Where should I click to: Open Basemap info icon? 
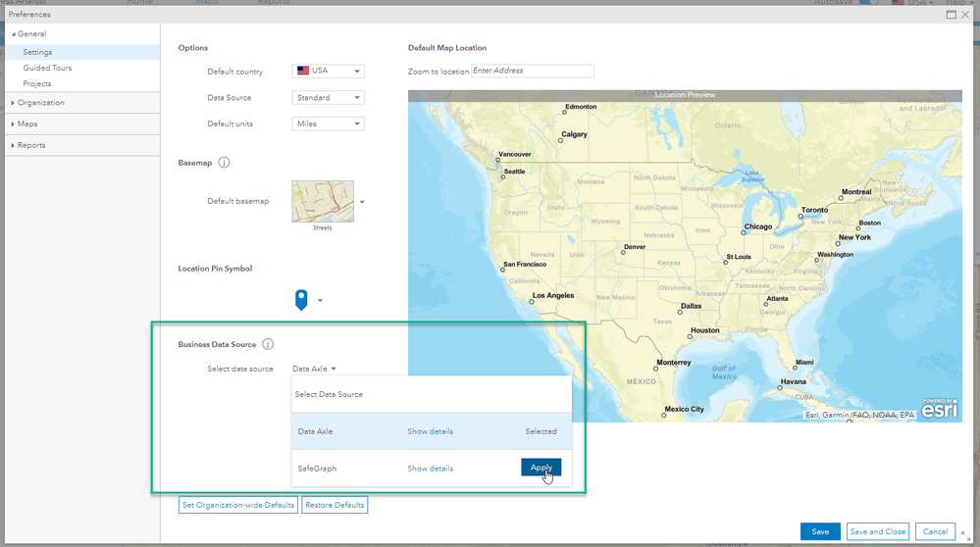[x=224, y=163]
